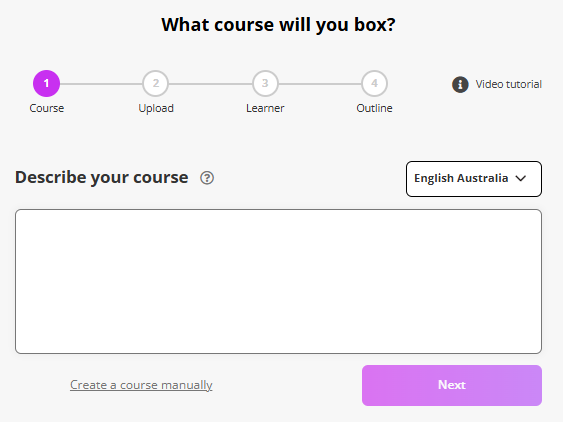Open the question mark help icon

click(x=207, y=178)
